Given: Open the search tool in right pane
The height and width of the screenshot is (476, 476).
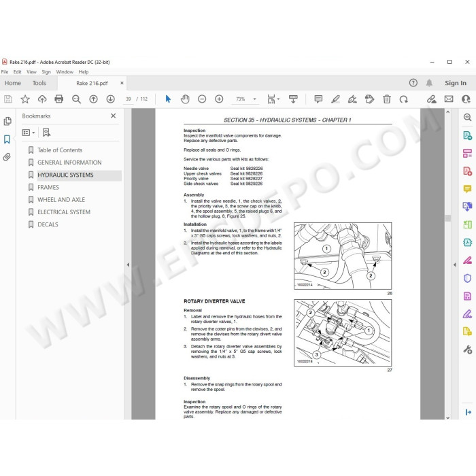Looking at the screenshot, I should pyautogui.click(x=468, y=117).
